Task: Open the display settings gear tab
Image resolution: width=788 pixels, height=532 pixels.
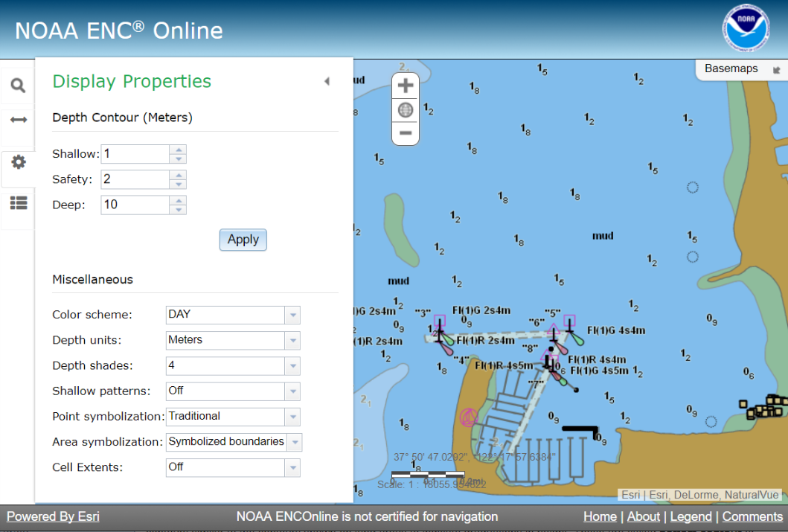Action: 19,161
